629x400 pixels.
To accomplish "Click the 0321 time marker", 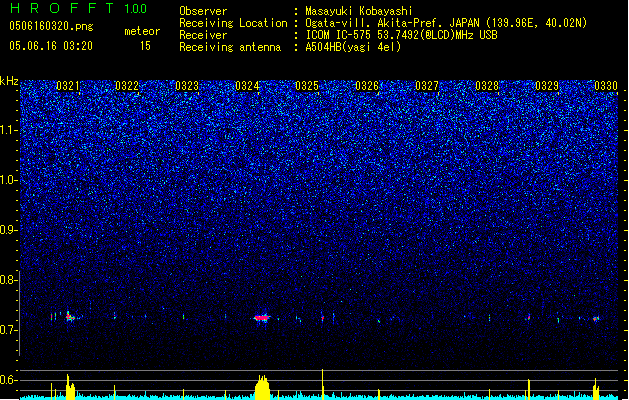I will (67, 86).
